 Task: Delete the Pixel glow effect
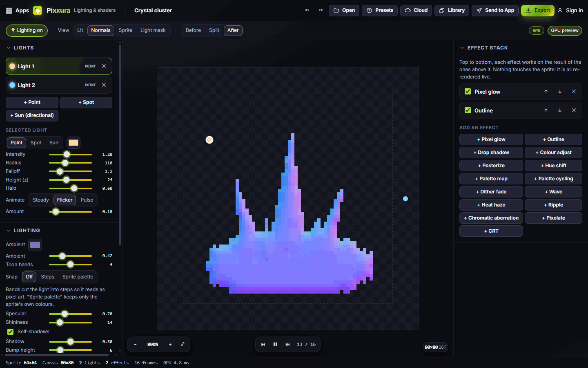(574, 92)
